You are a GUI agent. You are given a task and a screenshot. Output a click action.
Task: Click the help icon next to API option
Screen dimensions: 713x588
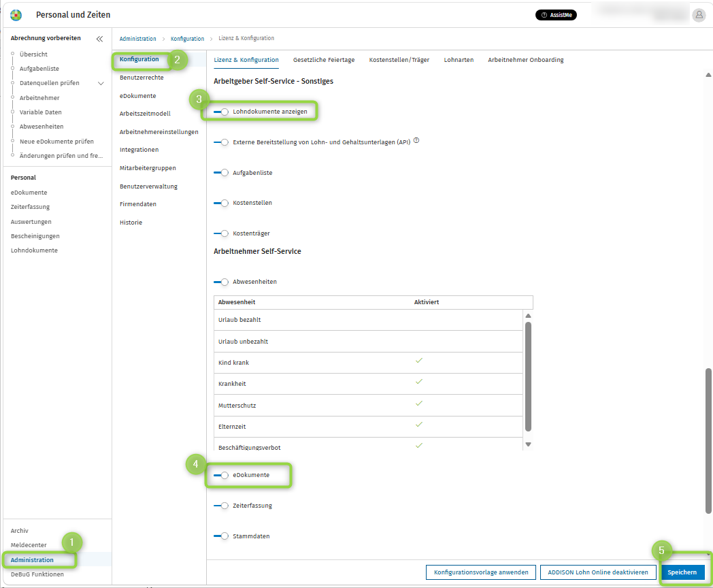416,140
